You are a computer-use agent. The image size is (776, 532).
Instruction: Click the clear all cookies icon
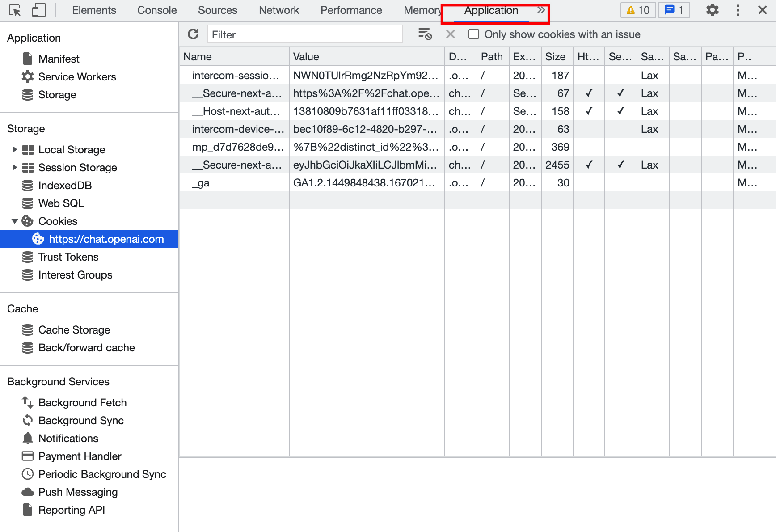(x=425, y=34)
